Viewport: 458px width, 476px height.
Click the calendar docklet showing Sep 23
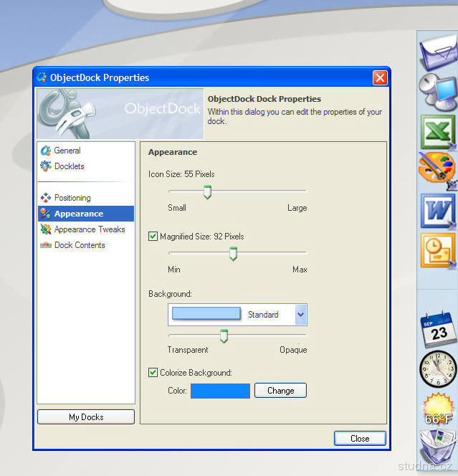click(x=439, y=329)
